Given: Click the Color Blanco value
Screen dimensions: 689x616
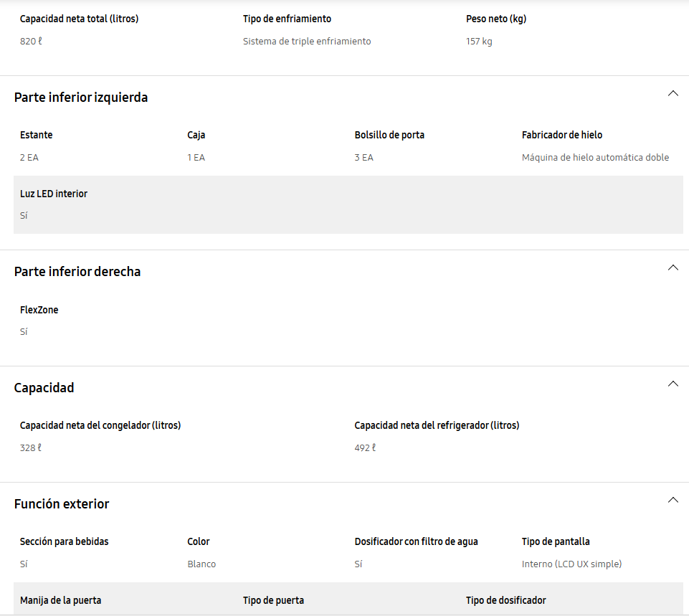Looking at the screenshot, I should pyautogui.click(x=201, y=564).
